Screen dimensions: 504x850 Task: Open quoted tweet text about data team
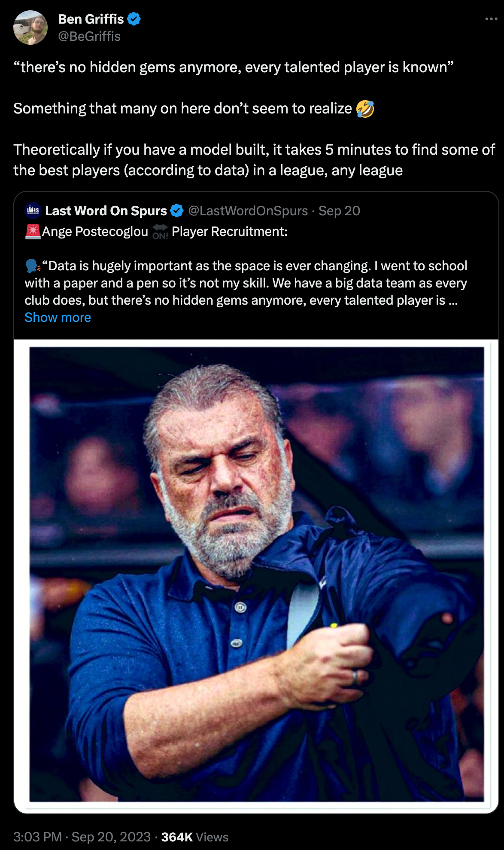tap(246, 283)
